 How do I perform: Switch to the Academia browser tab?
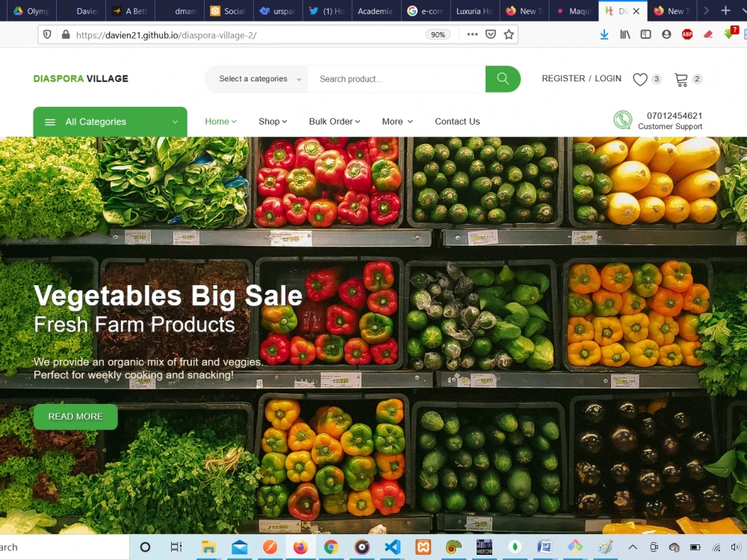pos(376,10)
